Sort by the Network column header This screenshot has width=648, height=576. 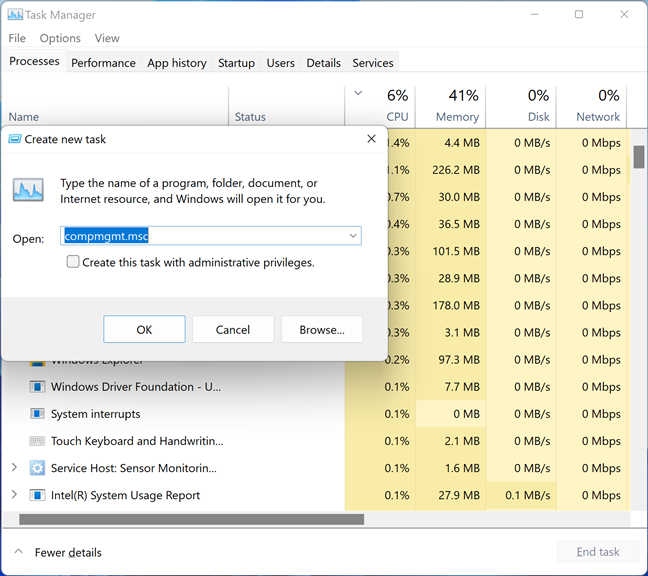click(x=592, y=106)
